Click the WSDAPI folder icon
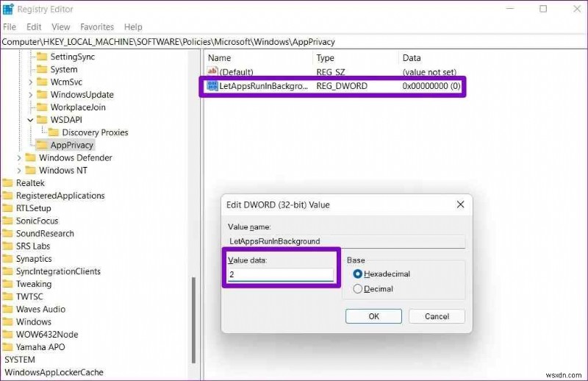The image size is (588, 381). tap(42, 120)
